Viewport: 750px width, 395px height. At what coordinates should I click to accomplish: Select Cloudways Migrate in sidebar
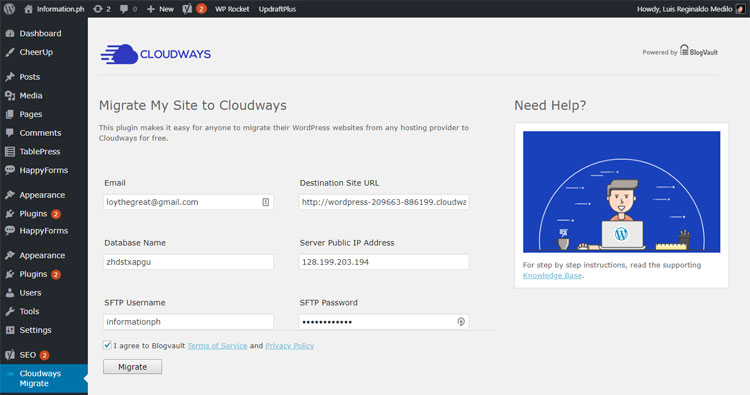pos(44,378)
